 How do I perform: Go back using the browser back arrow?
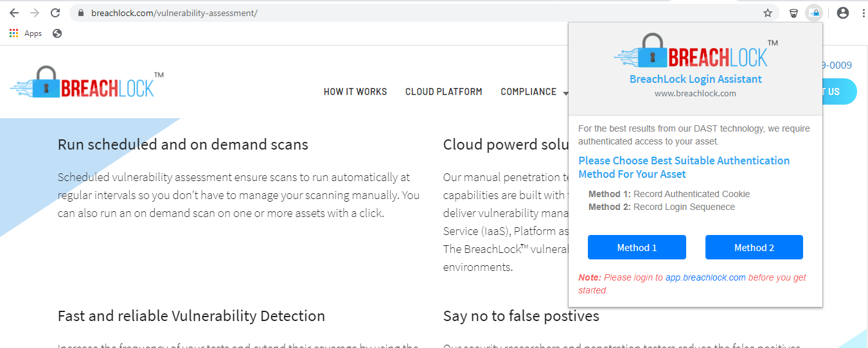click(13, 13)
